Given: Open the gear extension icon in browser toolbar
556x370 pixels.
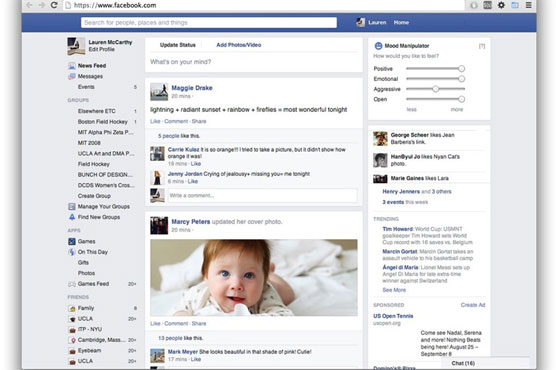Looking at the screenshot, I should tap(501, 5).
